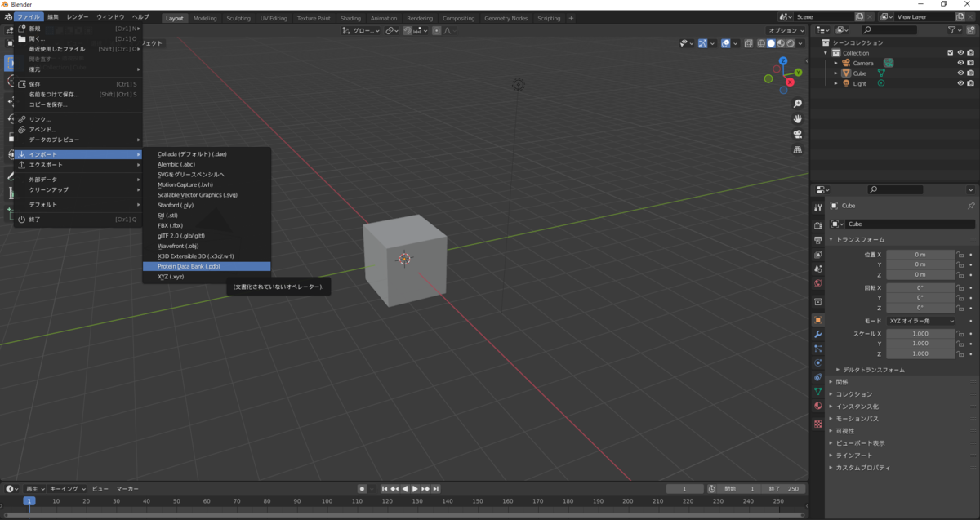The image size is (980, 520).
Task: Open the View Layer properties tab icon
Action: coord(817,255)
